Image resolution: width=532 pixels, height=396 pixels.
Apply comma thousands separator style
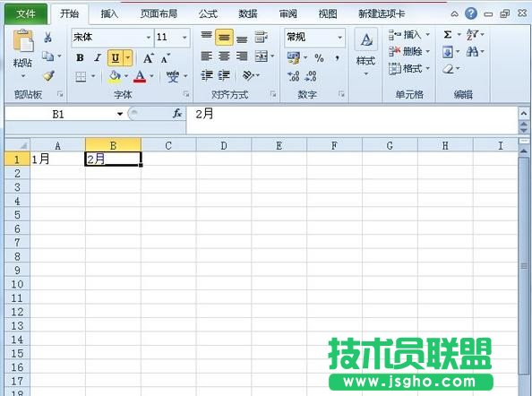[x=337, y=58]
